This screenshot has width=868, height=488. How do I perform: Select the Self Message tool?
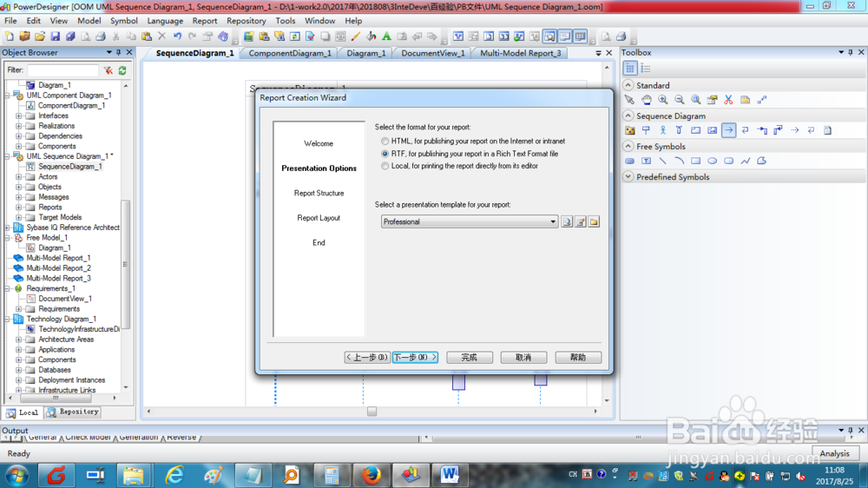pyautogui.click(x=745, y=130)
